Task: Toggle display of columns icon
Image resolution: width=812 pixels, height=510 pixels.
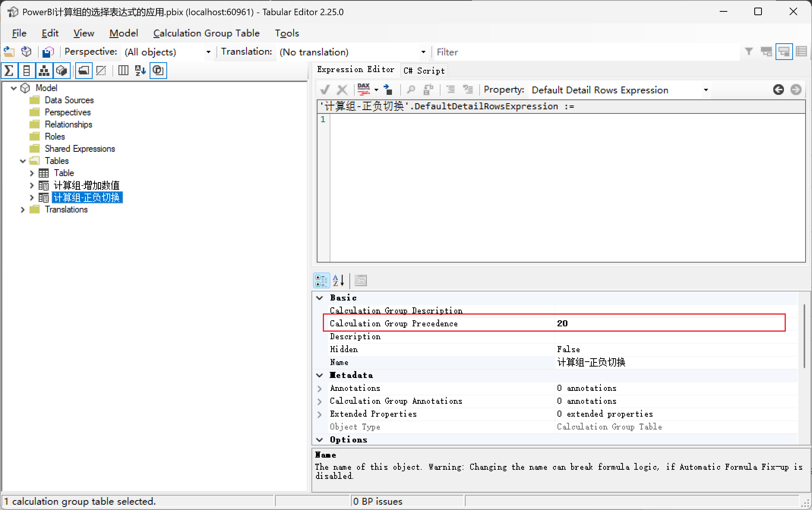Action: 27,71
